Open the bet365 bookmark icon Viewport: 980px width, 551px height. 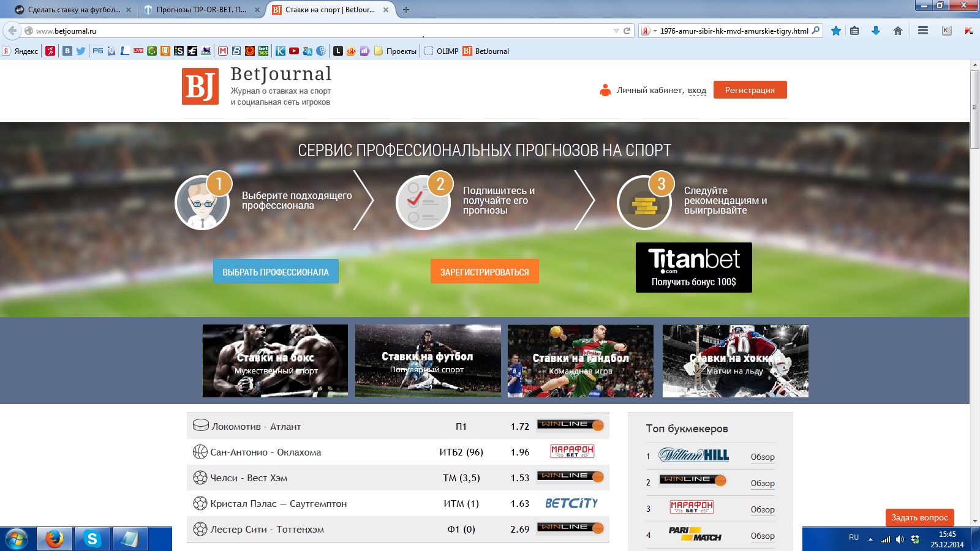pyautogui.click(x=263, y=51)
